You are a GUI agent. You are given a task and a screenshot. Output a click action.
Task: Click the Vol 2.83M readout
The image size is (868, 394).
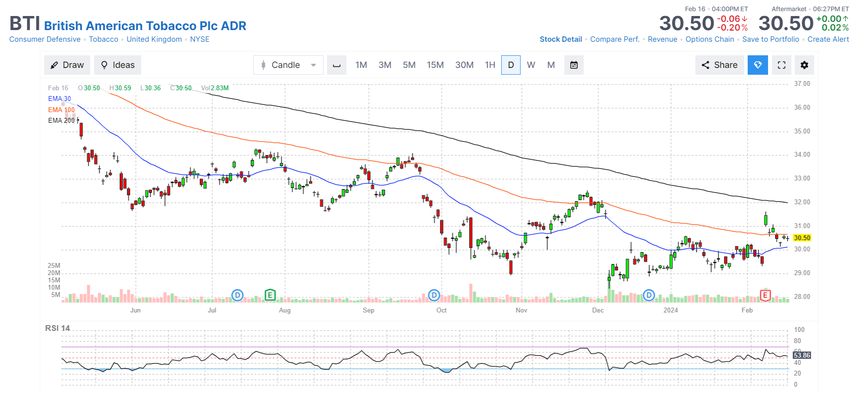point(215,88)
